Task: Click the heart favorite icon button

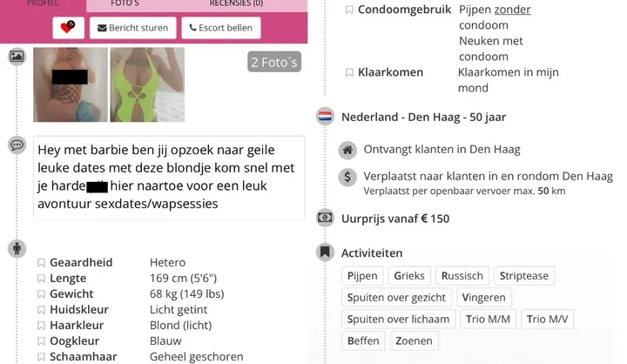Action: [69, 28]
